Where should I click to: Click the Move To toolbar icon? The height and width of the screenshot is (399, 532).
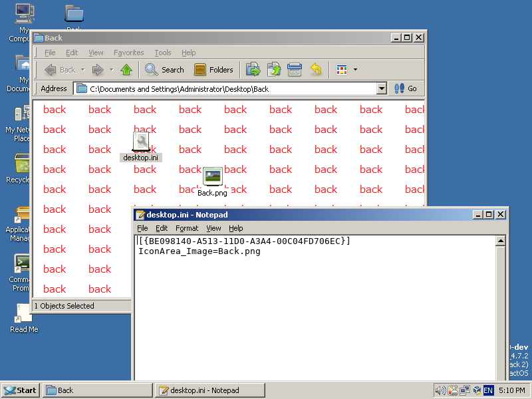[x=253, y=69]
